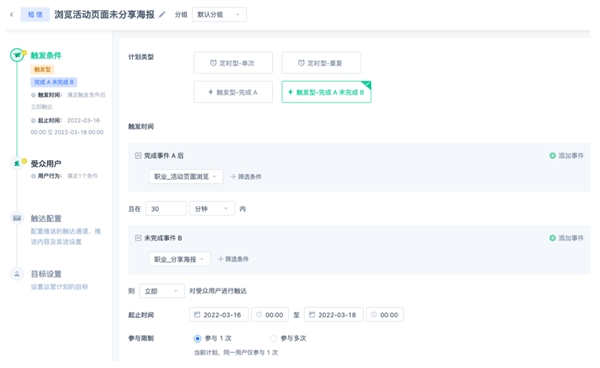Click green 添加事件 icon for event A
Screen dimensions: 600x368
(x=552, y=156)
